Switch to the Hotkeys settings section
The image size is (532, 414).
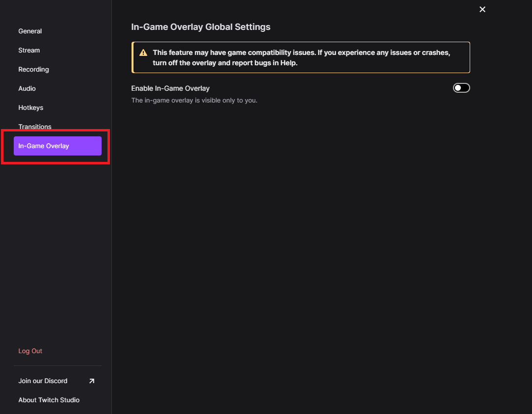coord(30,107)
